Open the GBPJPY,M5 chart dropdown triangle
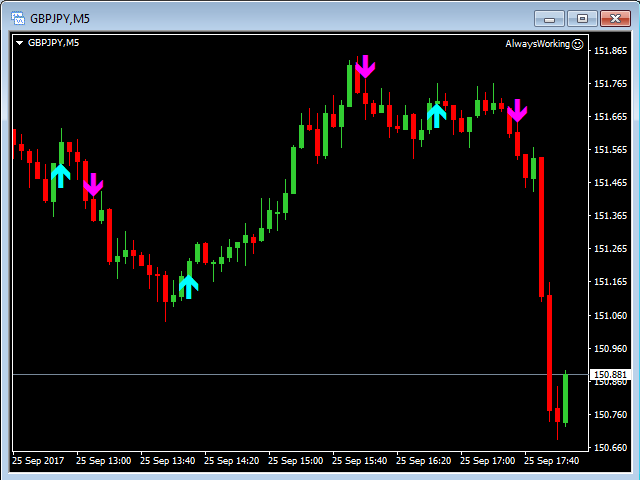This screenshot has height=480, width=640. click(19, 43)
